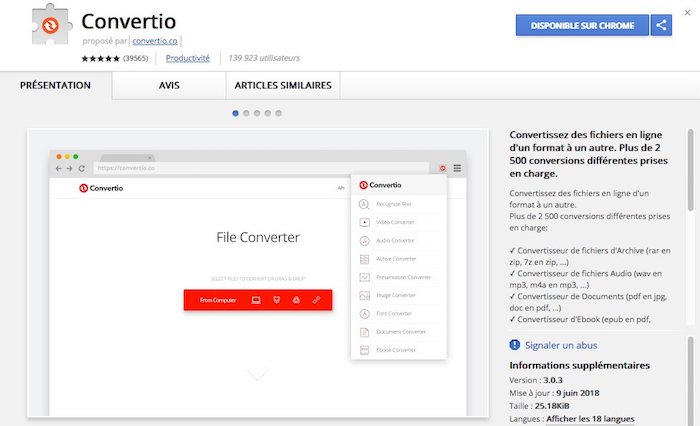Click the preview browser back arrow
This screenshot has width=700, height=426.
58,168
